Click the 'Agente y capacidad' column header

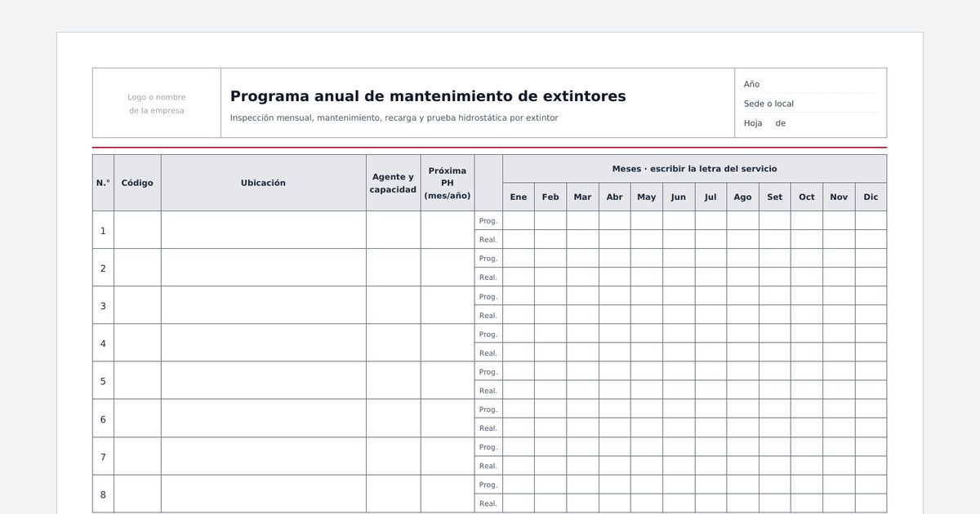pyautogui.click(x=393, y=183)
